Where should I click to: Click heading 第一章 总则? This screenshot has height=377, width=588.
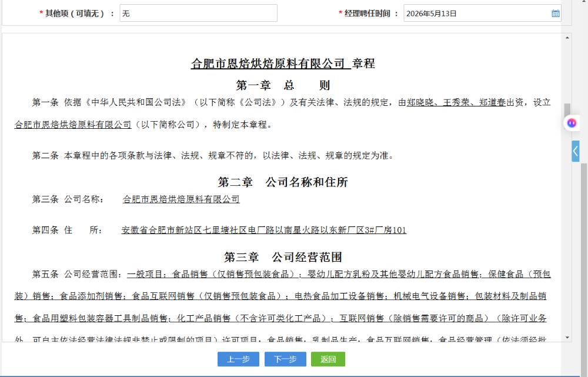[x=283, y=85]
